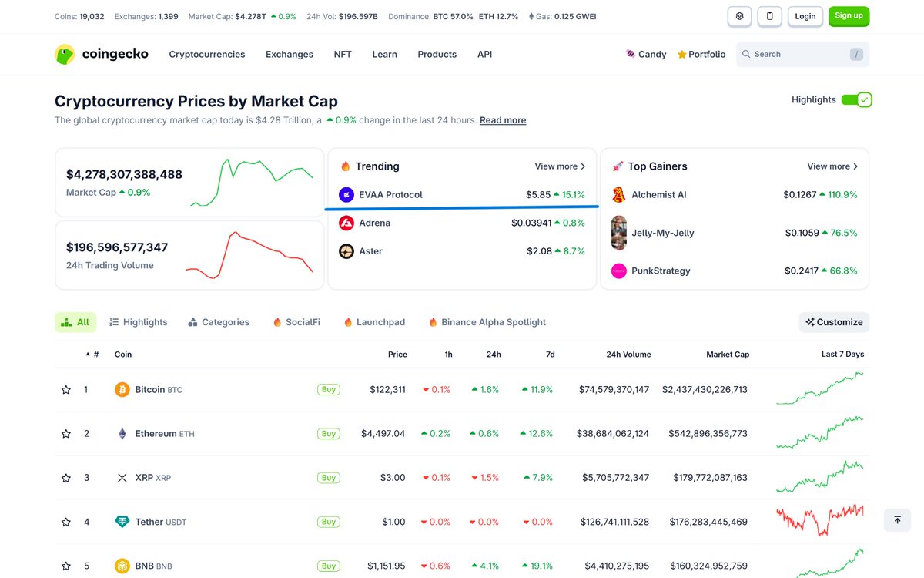Buy XRP button

[x=329, y=478]
